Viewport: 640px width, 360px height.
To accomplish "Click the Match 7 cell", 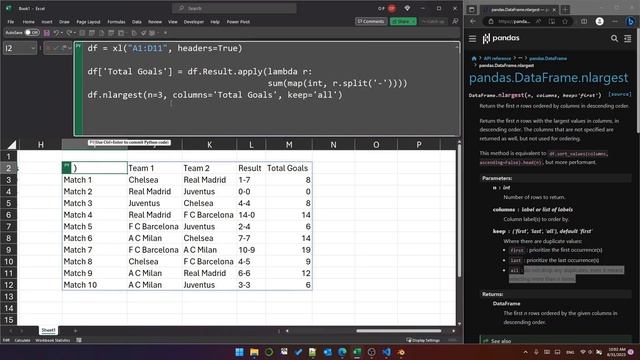I will 95,250.
